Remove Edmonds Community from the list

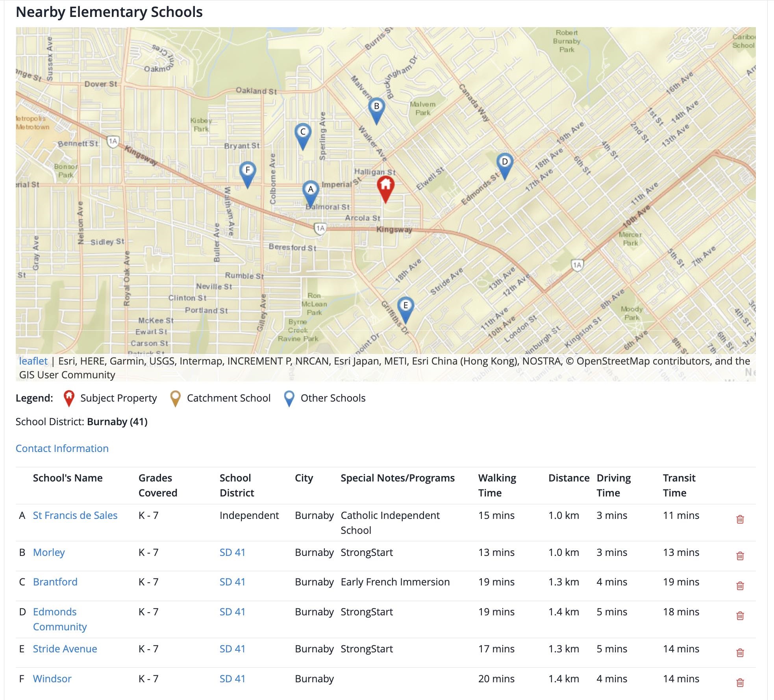click(740, 615)
